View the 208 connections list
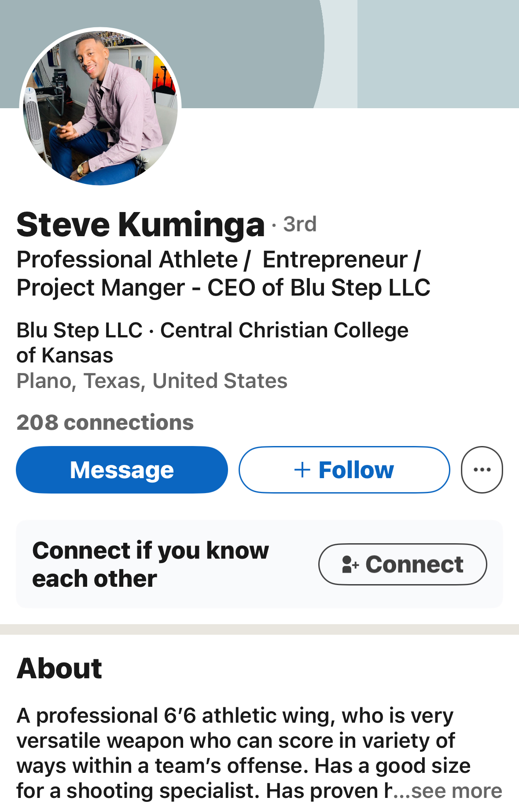Image resolution: width=519 pixels, height=812 pixels. pos(105,422)
